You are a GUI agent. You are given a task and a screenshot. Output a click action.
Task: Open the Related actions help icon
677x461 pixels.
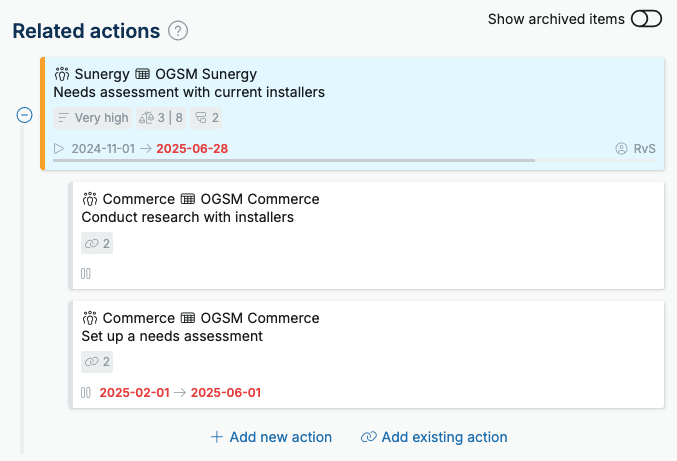click(178, 31)
